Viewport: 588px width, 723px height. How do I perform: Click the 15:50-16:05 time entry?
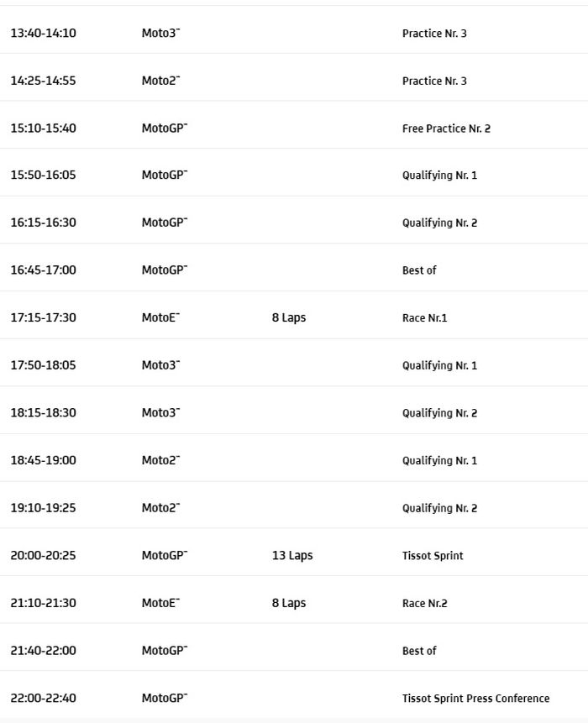click(x=43, y=176)
